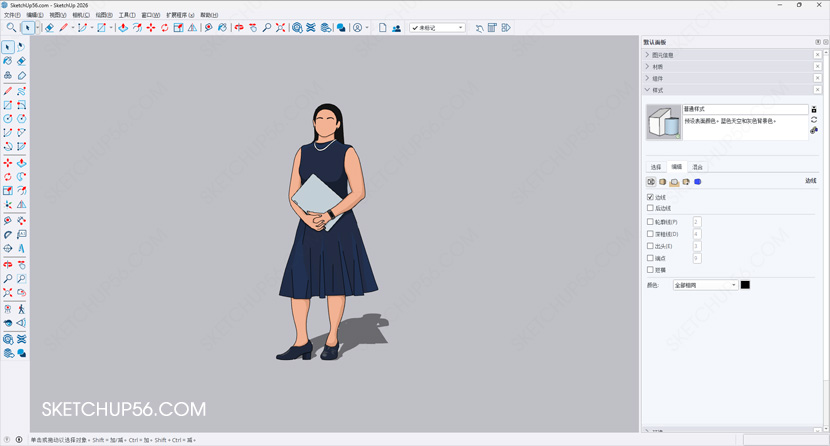
Task: Open the 未标记 tag dropdown
Action: click(438, 28)
